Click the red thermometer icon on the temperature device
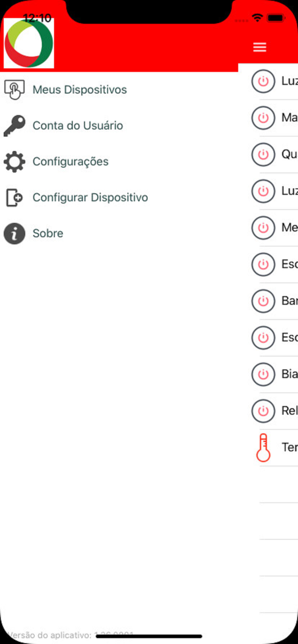 tap(263, 447)
